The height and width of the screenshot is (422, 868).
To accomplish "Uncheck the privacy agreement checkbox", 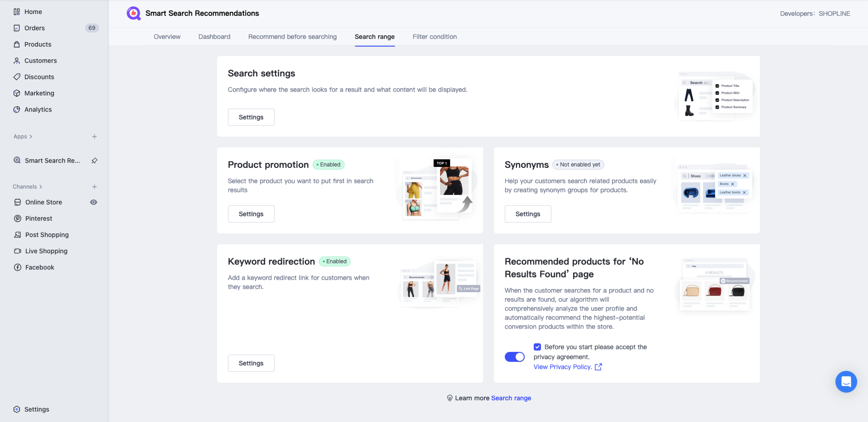I will [x=537, y=347].
